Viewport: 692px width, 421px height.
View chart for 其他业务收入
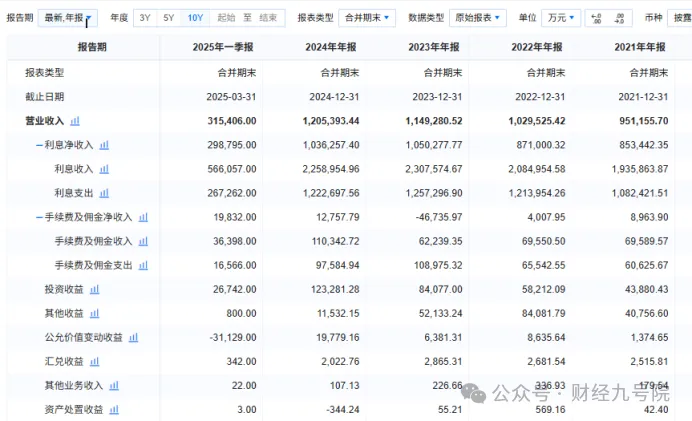pyautogui.click(x=114, y=386)
